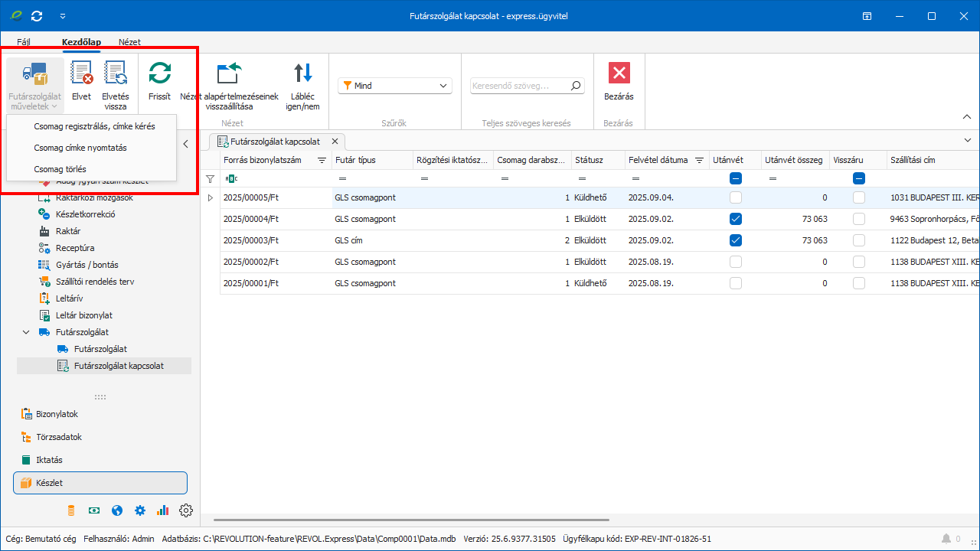Open the Mind filter dropdown
980x551 pixels.
click(x=395, y=86)
